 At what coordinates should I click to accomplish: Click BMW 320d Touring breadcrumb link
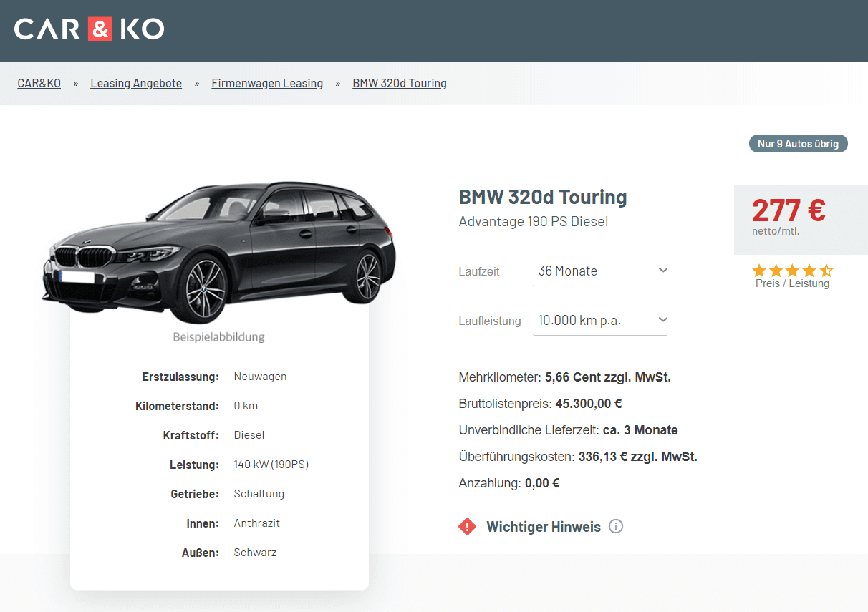coord(400,84)
